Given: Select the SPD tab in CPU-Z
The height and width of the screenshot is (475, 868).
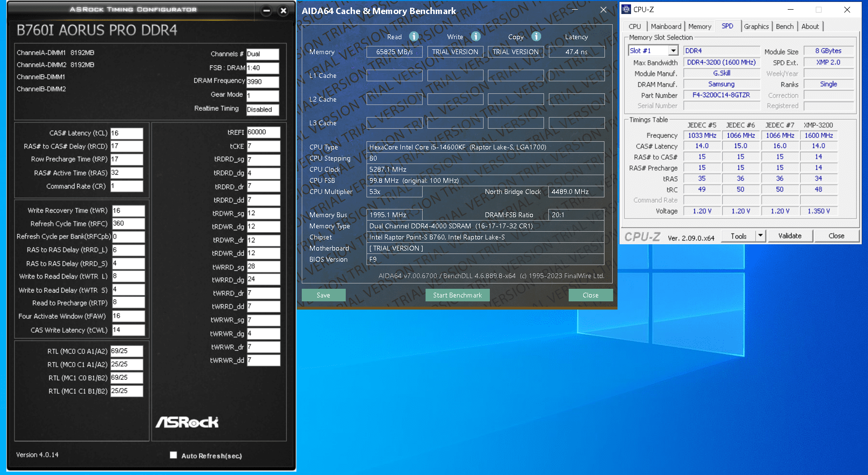Looking at the screenshot, I should (x=727, y=26).
